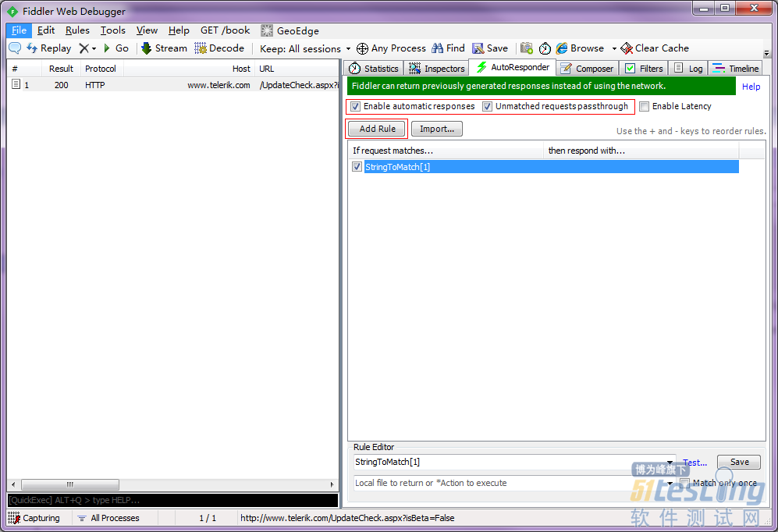Uncheck the StringToMatch[1] rule checkbox
The width and height of the screenshot is (778, 532).
point(357,167)
